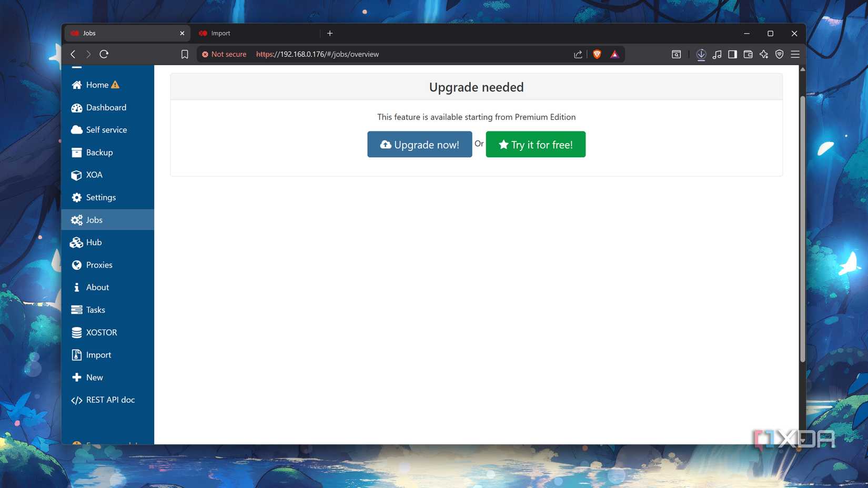Go to Self service section

pyautogui.click(x=107, y=130)
